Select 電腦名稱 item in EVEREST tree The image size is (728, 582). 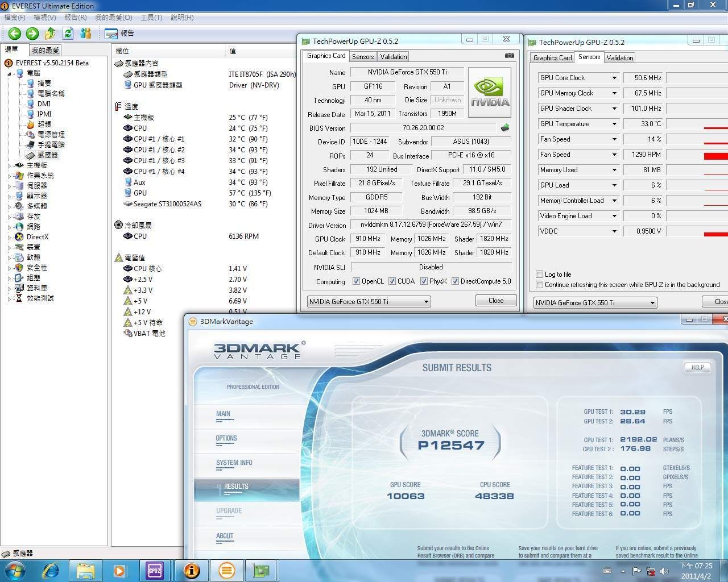pos(51,93)
